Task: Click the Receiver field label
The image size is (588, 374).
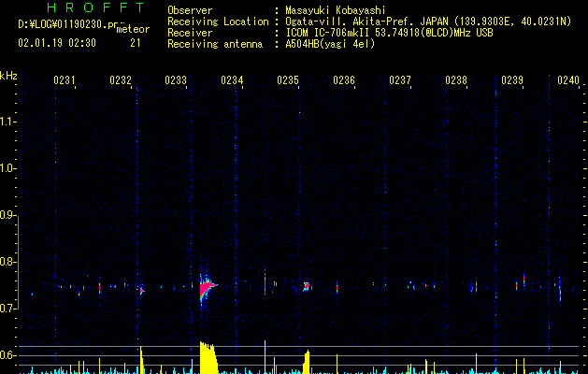Action: [190, 33]
